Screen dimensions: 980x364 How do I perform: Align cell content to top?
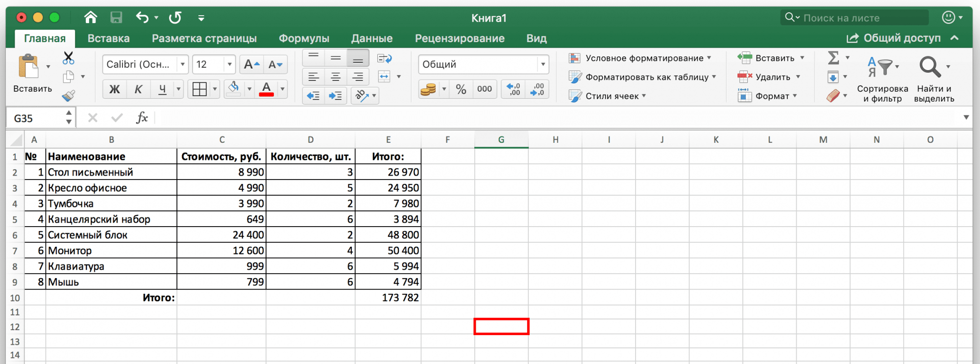coord(314,58)
